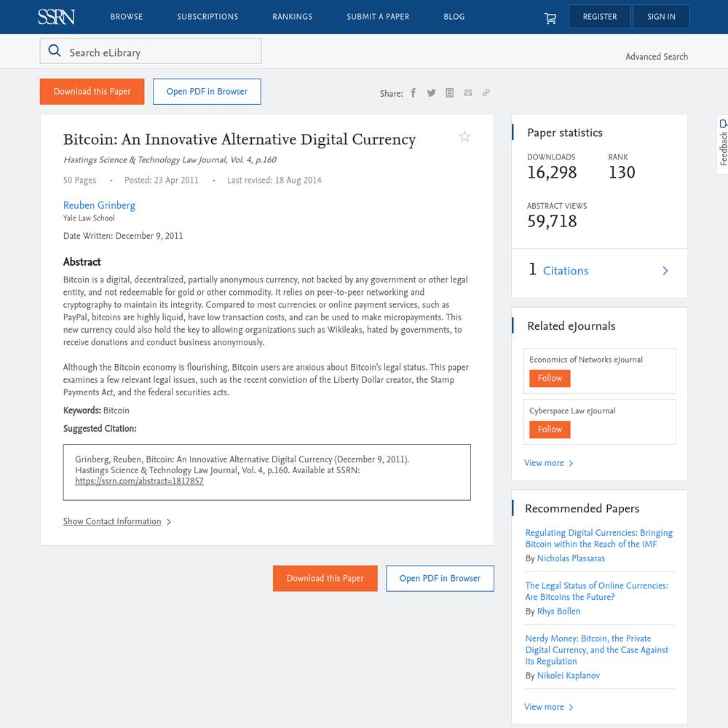Screen dimensions: 728x728
Task: Open the shopping cart
Action: click(550, 17)
